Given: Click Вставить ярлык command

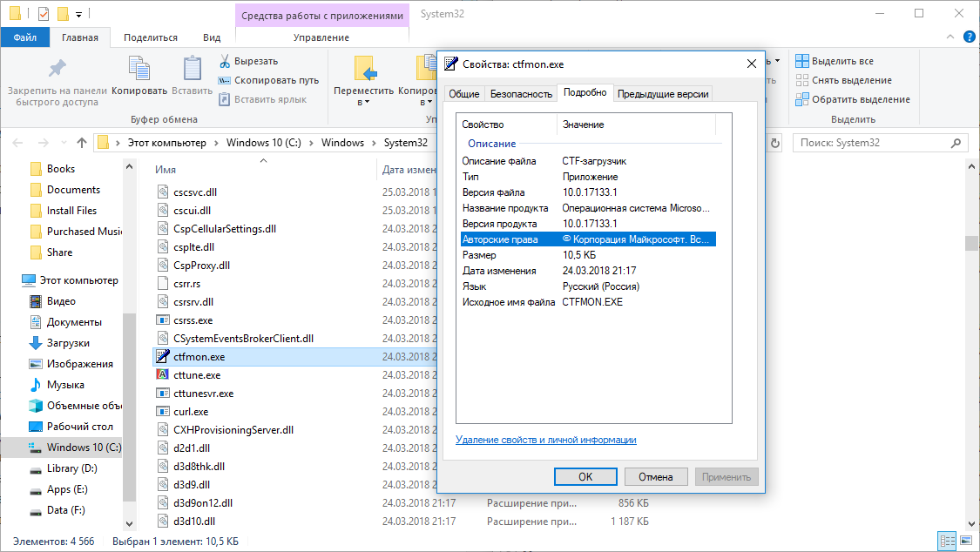Looking at the screenshot, I should (262, 99).
